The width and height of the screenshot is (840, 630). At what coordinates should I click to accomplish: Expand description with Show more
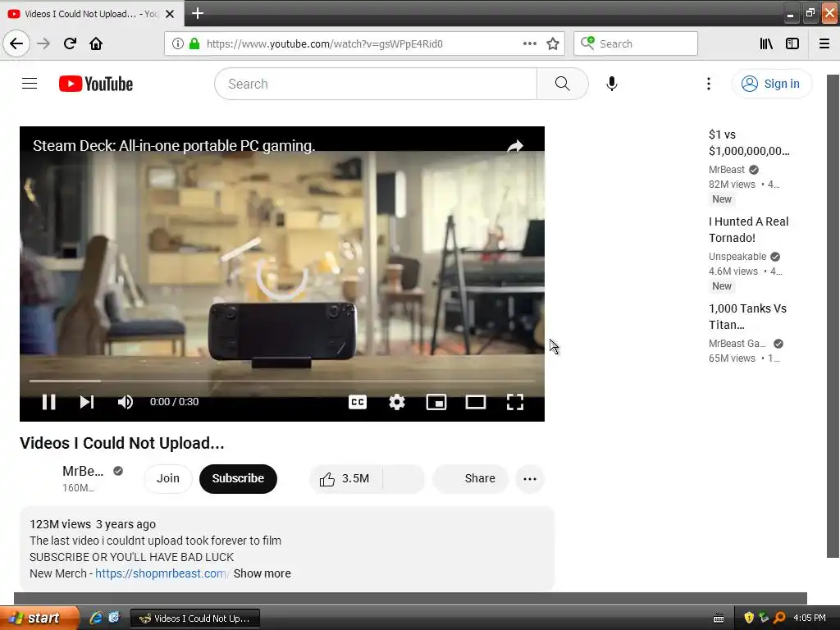click(x=262, y=573)
